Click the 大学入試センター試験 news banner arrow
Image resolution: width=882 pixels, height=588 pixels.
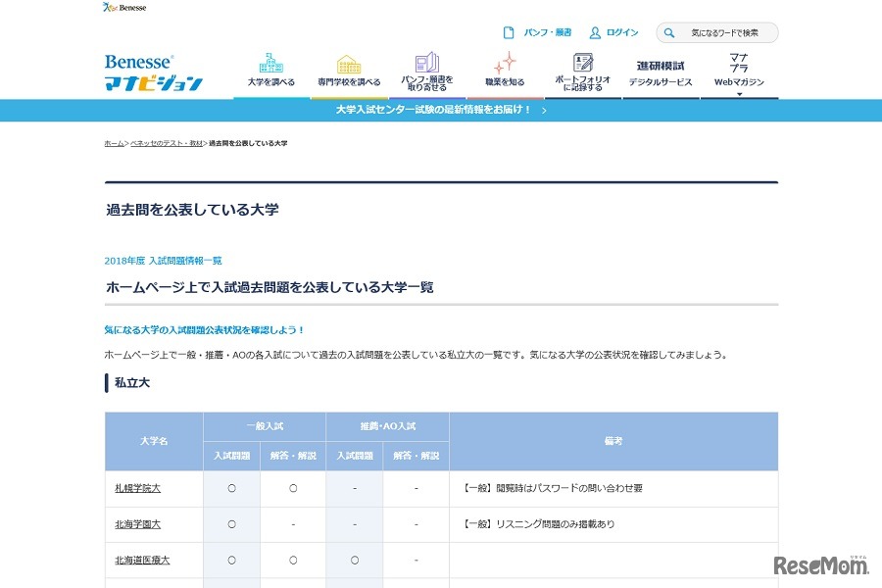(x=545, y=110)
